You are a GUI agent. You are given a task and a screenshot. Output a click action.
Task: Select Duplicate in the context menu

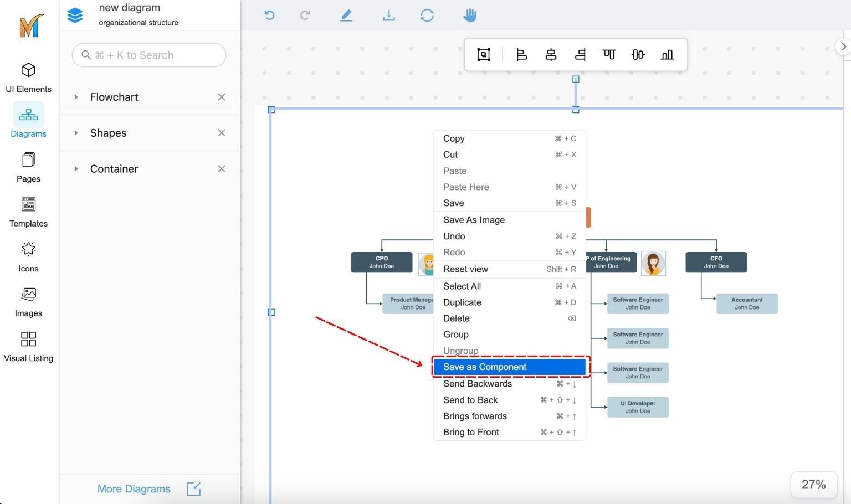coord(463,302)
